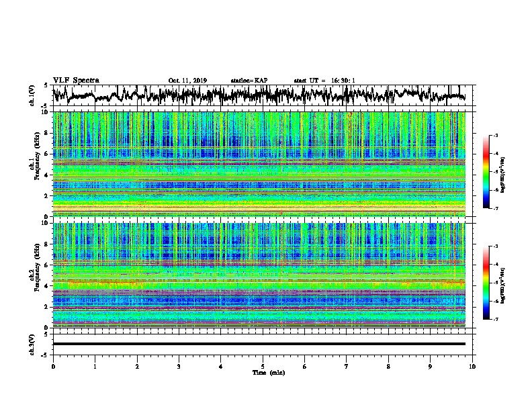The height and width of the screenshot is (411, 532).
Task: Click the ch.1(V) waveform trace panel
Action: 263,95
